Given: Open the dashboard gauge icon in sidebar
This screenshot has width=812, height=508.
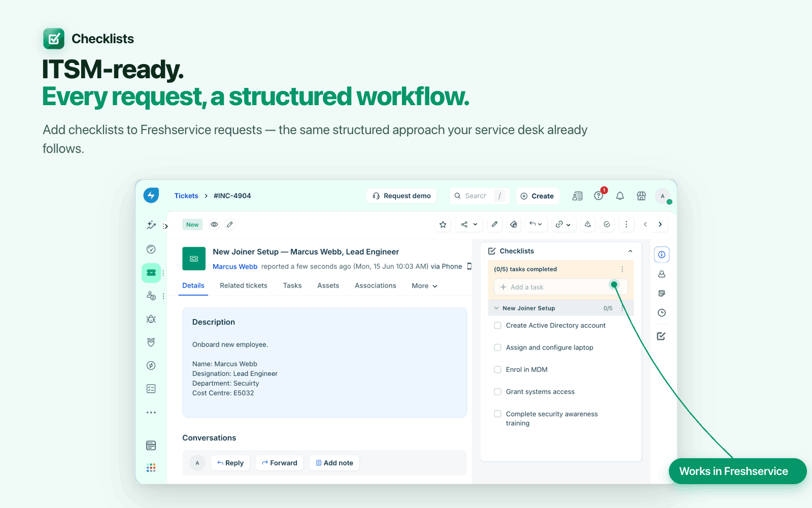Looking at the screenshot, I should pyautogui.click(x=151, y=249).
